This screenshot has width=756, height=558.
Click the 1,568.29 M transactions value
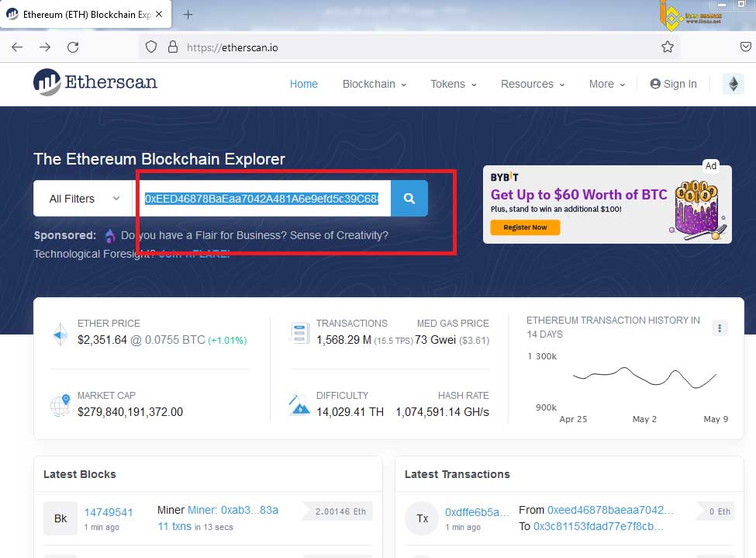[x=343, y=340]
